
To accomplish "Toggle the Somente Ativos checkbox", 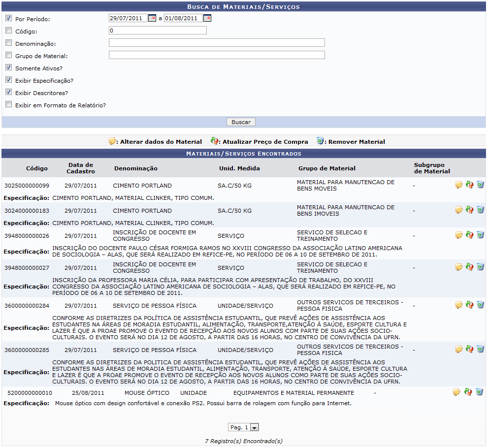I will [x=9, y=67].
